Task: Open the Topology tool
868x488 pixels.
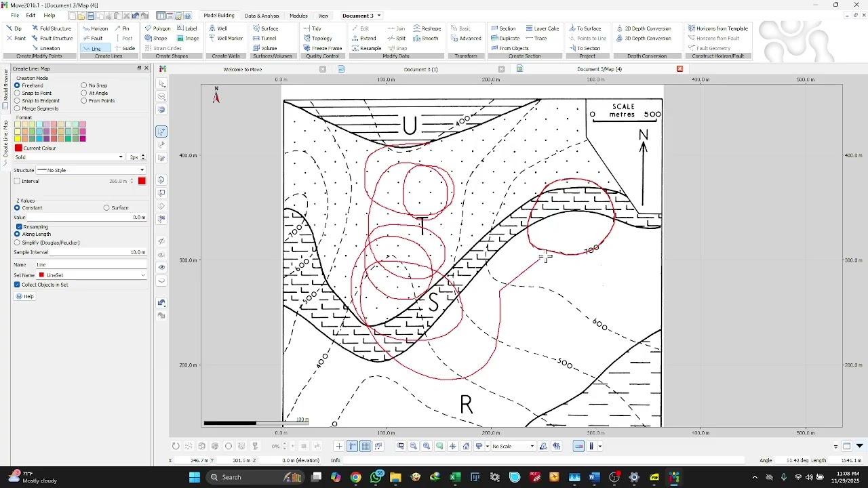Action: (x=317, y=39)
